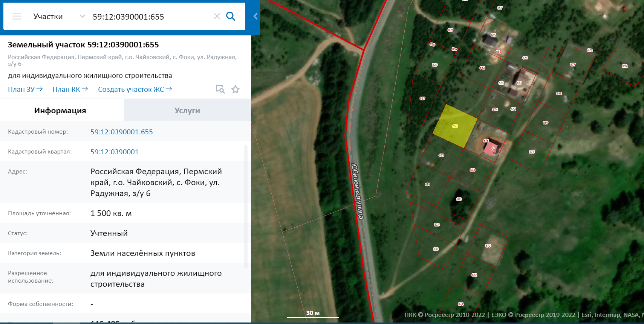This screenshot has height=324, width=644.
Task: Open the План КК link
Action: [70, 89]
